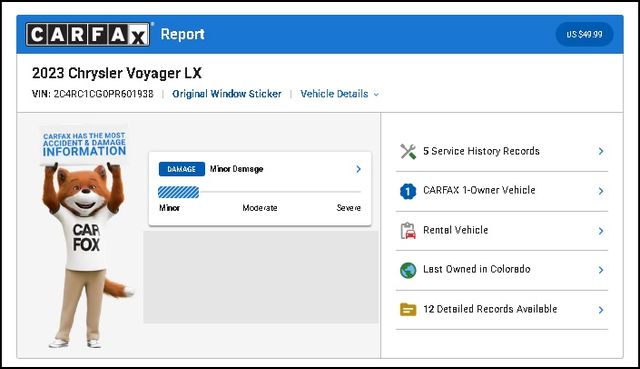Open CARFAX 1-Owner Vehicle section

502,191
